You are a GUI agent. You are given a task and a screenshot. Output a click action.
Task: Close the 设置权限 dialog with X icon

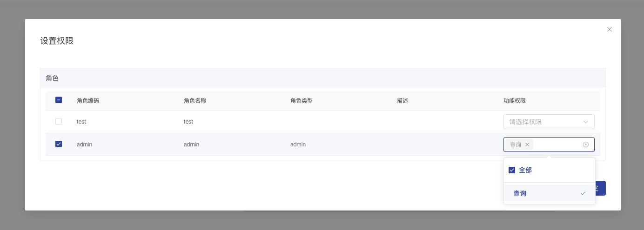coord(610,29)
